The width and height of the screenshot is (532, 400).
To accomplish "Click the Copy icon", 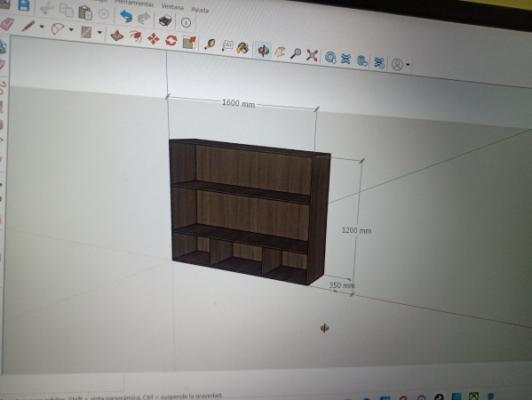I will [x=66, y=10].
